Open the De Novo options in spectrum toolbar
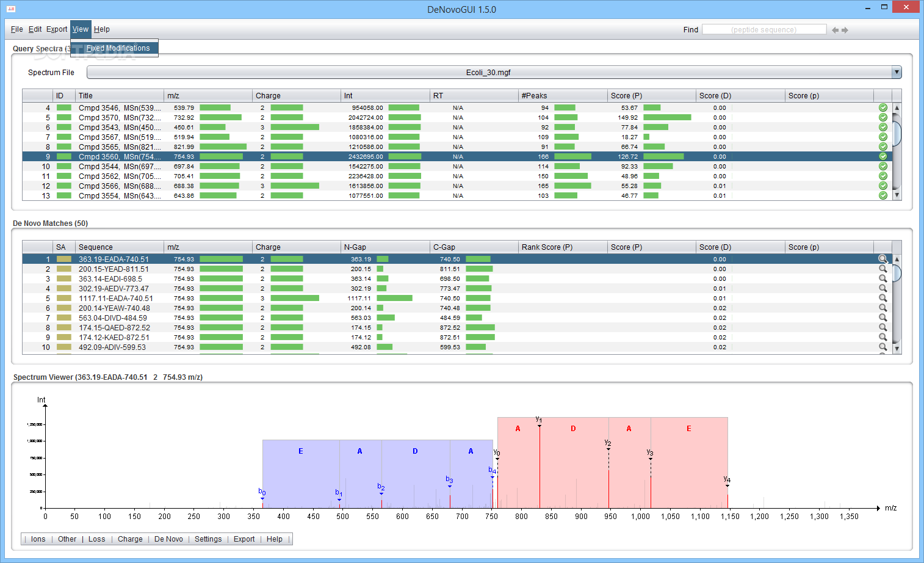 168,539
